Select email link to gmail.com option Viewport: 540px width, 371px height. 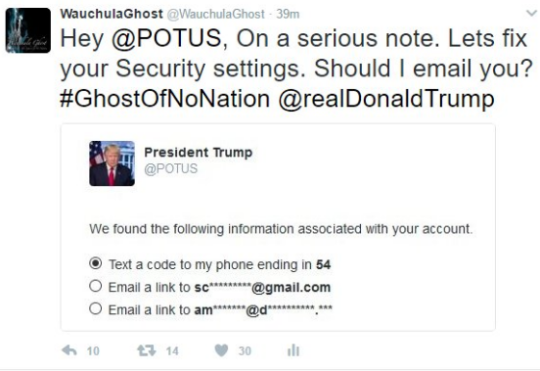click(x=96, y=286)
